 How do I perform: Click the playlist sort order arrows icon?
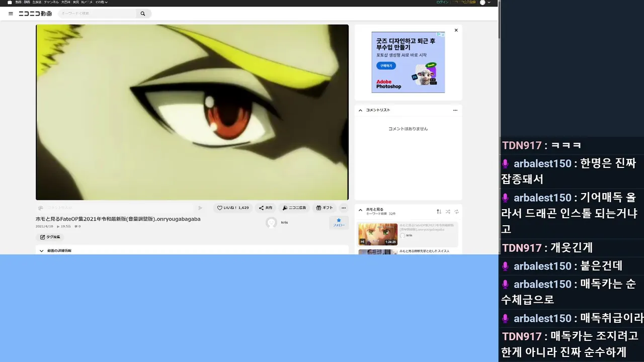tap(439, 212)
